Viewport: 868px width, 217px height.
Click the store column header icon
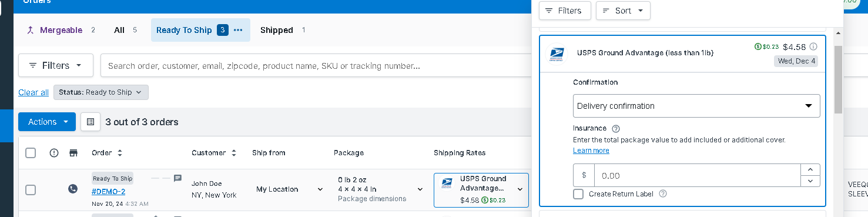pyautogui.click(x=73, y=153)
